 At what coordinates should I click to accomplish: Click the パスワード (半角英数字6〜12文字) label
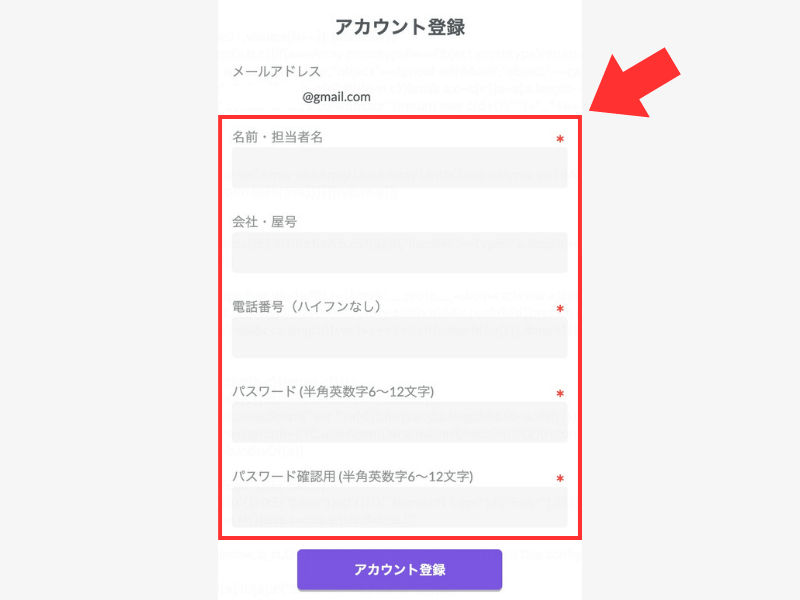tap(332, 391)
